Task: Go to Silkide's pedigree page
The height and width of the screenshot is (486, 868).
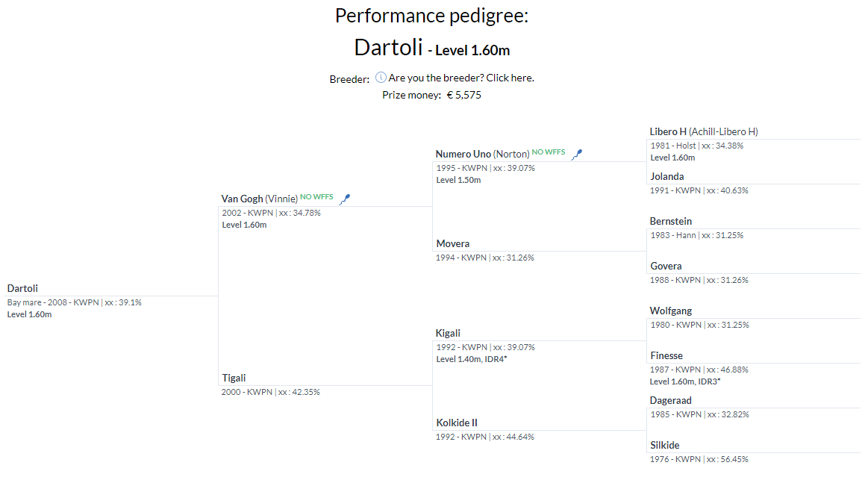Action: [x=664, y=446]
